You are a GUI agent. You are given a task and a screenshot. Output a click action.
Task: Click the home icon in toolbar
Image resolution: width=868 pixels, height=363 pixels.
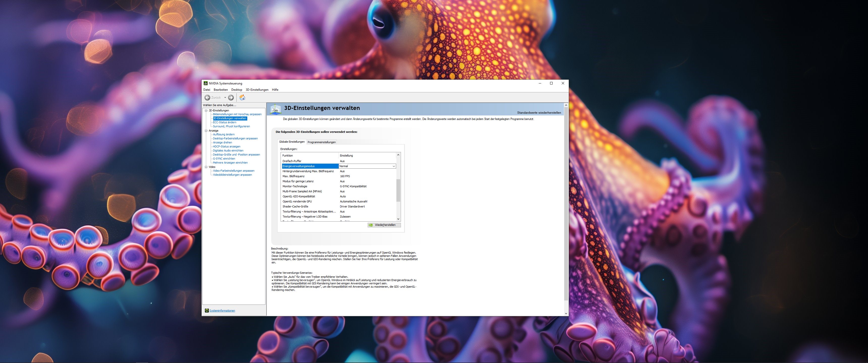(x=242, y=98)
